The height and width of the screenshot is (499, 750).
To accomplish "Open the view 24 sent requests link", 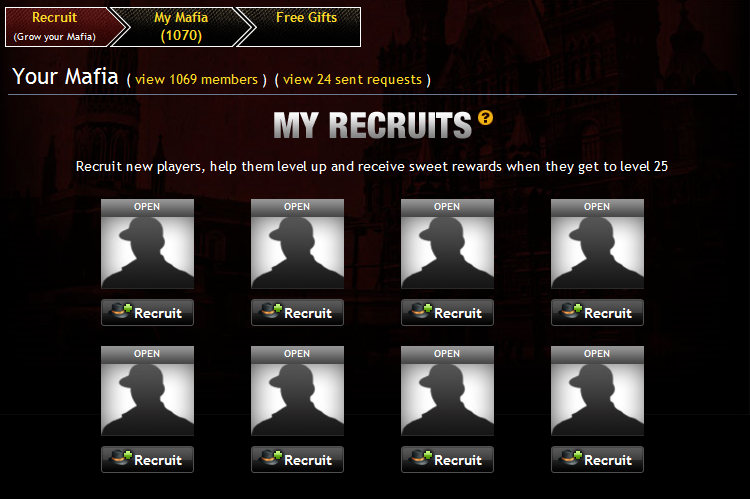I will pyautogui.click(x=353, y=79).
